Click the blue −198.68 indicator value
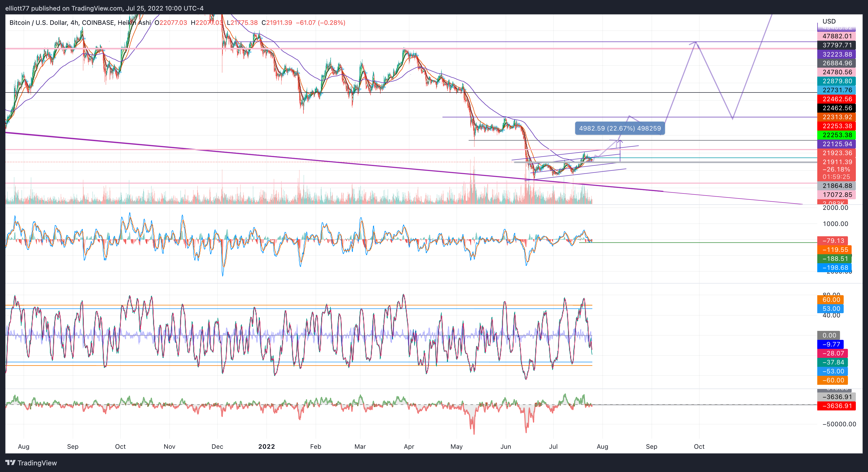The width and height of the screenshot is (868, 472). [x=834, y=268]
